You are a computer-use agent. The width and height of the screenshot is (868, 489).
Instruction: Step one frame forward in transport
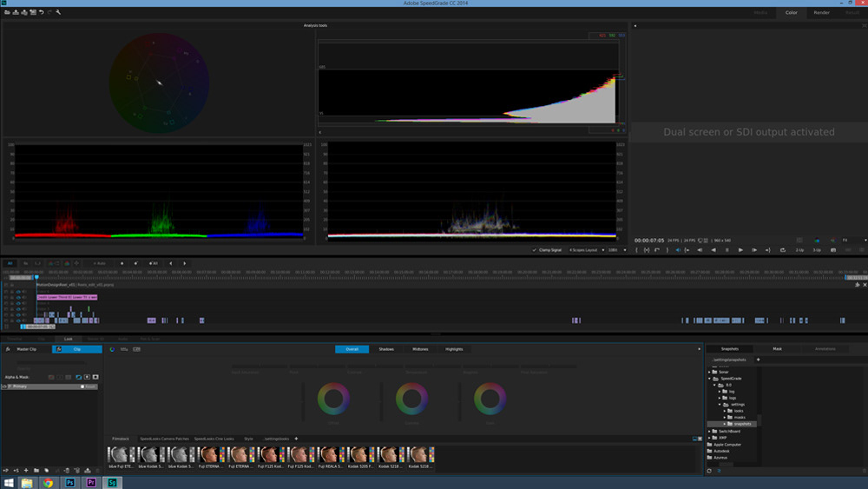754,250
